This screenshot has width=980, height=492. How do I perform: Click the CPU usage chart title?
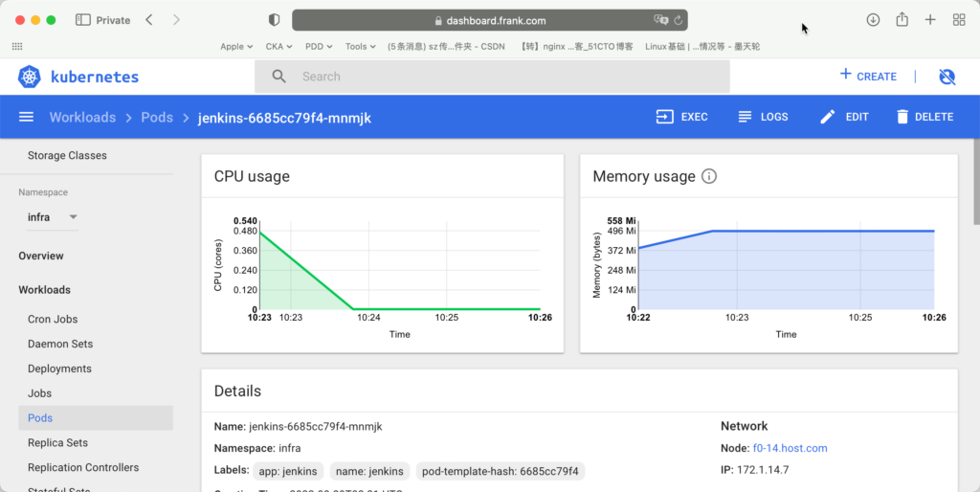(x=252, y=176)
